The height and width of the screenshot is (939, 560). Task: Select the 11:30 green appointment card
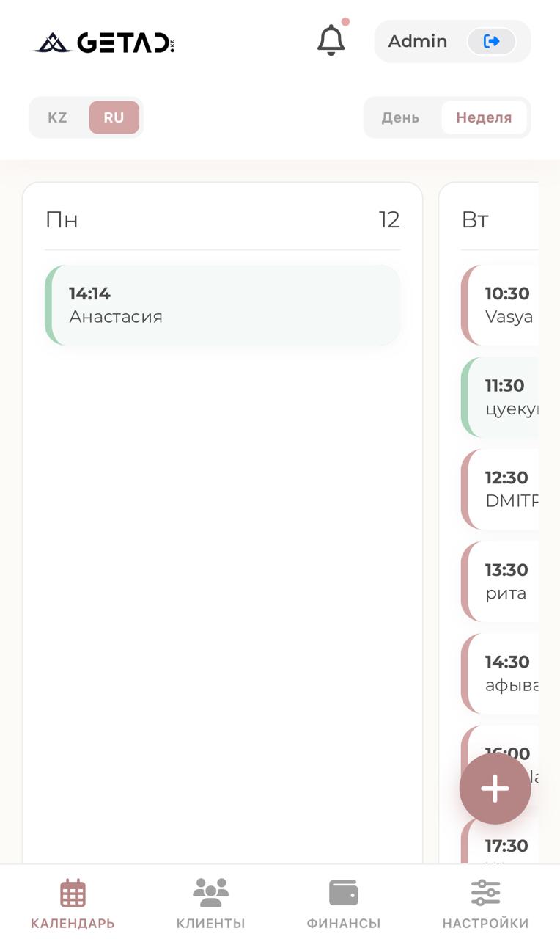point(502,397)
